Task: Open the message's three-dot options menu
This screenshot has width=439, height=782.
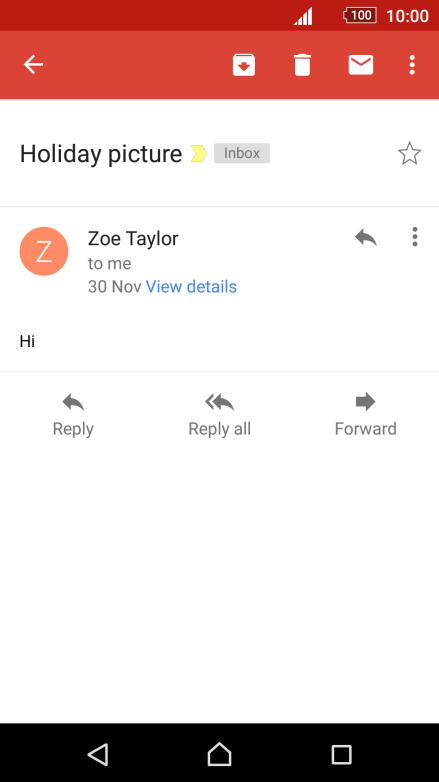Action: pos(415,237)
